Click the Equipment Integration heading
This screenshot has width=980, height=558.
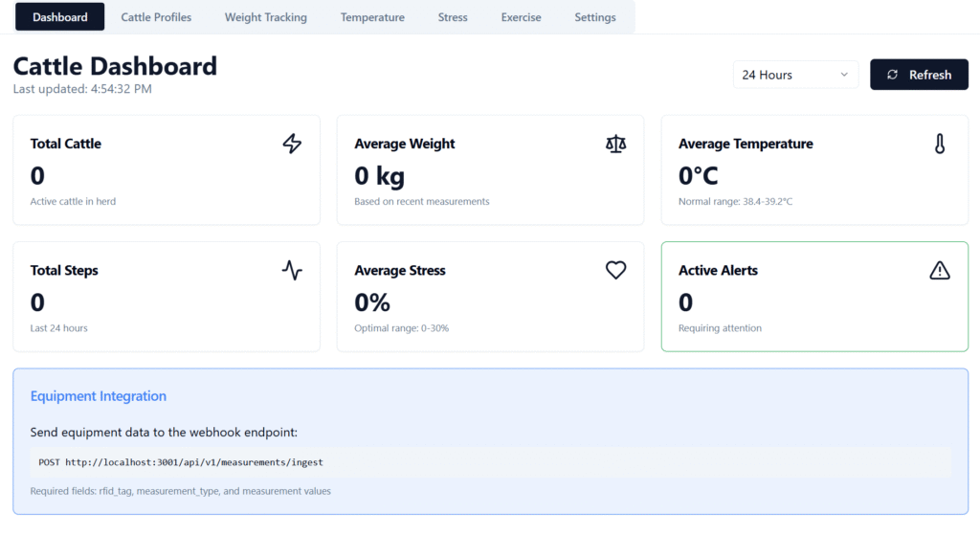tap(99, 396)
